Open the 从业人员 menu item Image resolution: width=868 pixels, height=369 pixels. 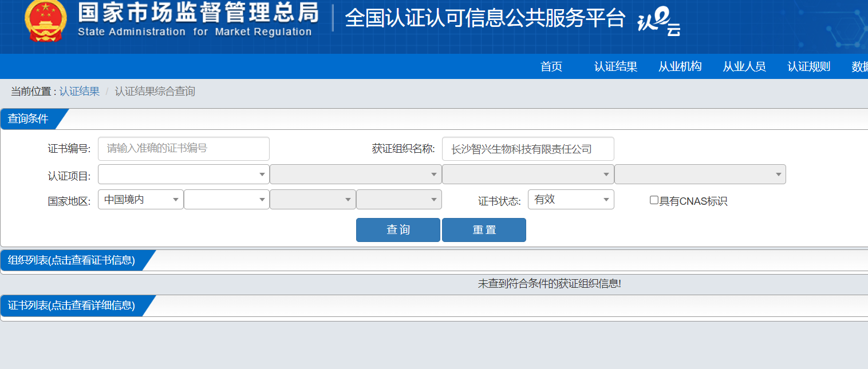click(x=744, y=66)
